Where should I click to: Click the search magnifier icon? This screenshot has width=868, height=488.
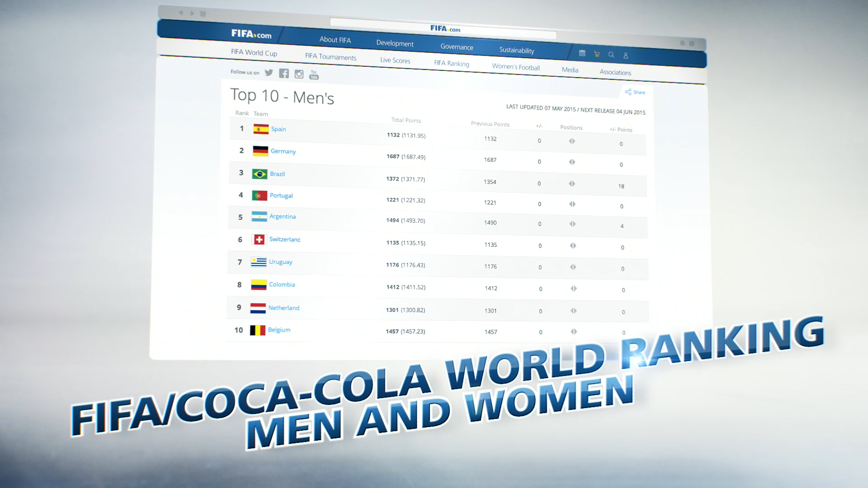coord(611,55)
